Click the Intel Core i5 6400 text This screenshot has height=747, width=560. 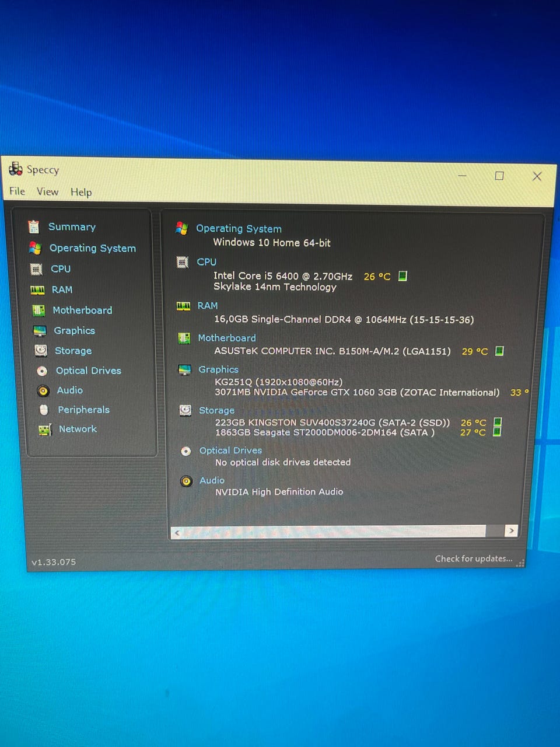(x=283, y=276)
